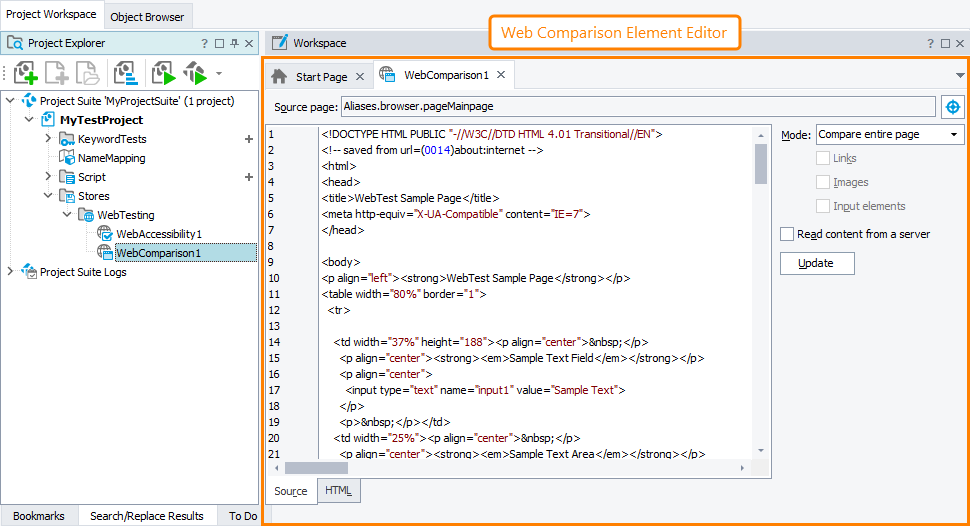The width and height of the screenshot is (970, 526).
Task: Toggle the Images checkbox
Action: (x=823, y=182)
